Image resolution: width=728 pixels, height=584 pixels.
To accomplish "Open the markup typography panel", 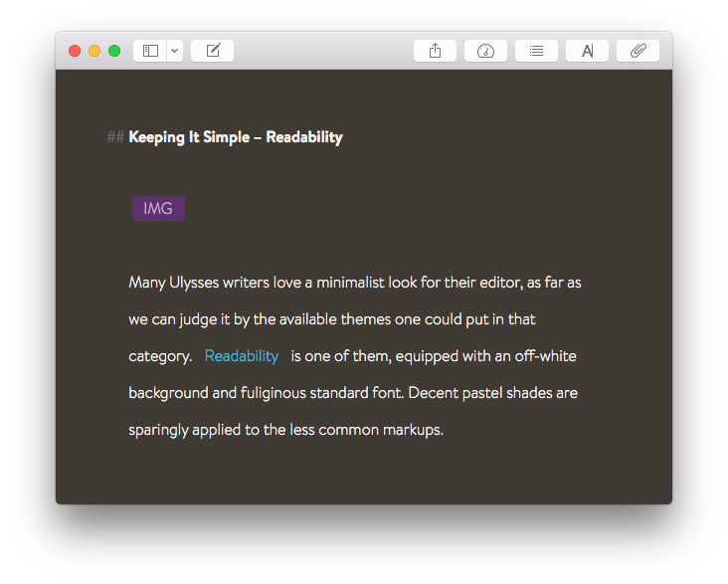I will click(588, 51).
